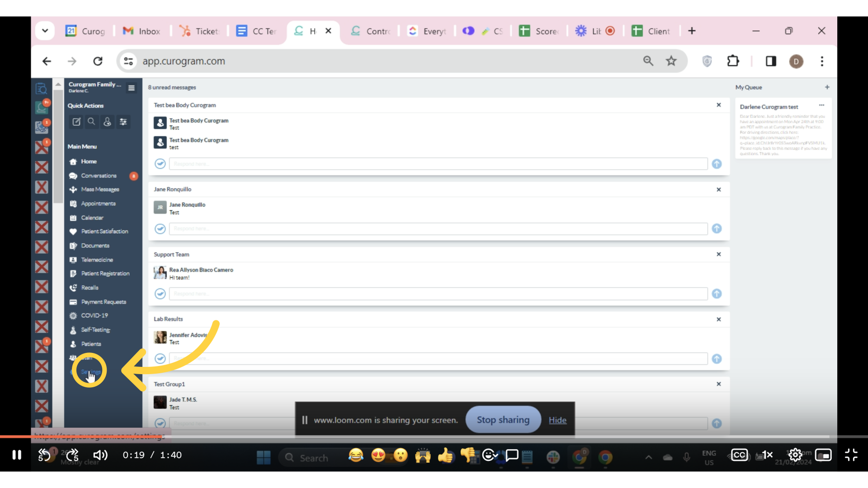
Task: Exit fullscreen video mode
Action: (851, 455)
